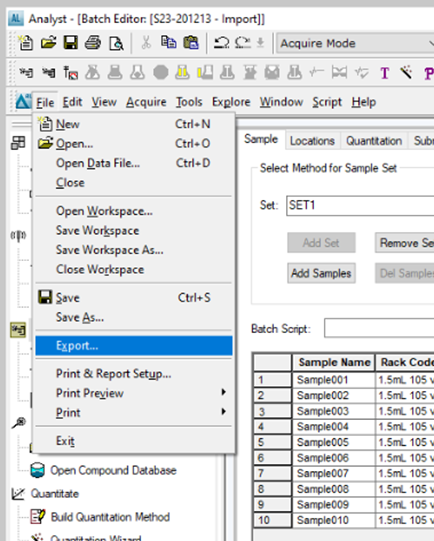434x541 pixels.
Task: Open the Acquire Mode dropdown
Action: [355, 43]
